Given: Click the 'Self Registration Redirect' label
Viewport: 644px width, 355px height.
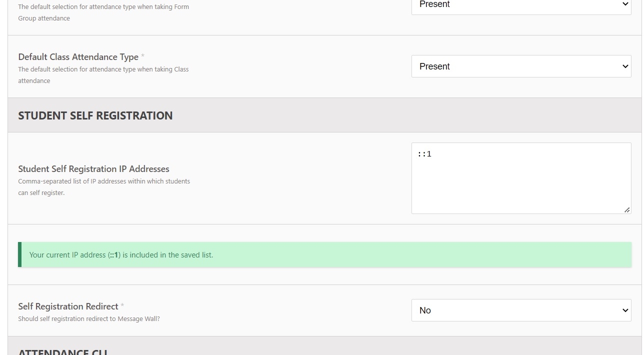Looking at the screenshot, I should tap(68, 306).
